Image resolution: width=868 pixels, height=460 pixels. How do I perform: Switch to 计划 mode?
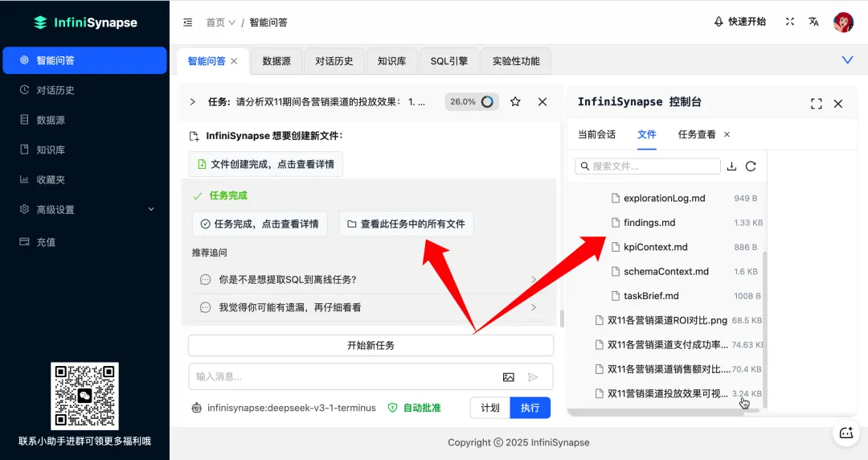pyautogui.click(x=490, y=408)
